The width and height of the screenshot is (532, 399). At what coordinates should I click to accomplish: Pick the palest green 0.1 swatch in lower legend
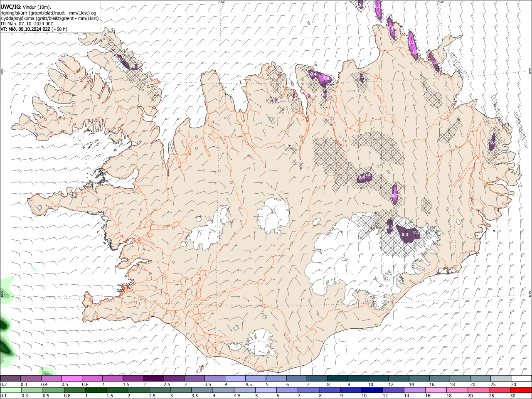[11, 390]
